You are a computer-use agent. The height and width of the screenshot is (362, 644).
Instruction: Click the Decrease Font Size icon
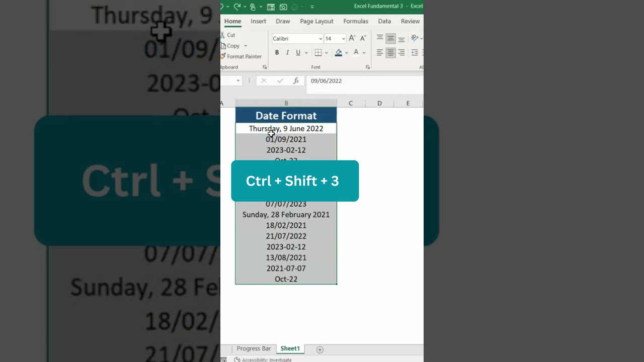(x=363, y=38)
